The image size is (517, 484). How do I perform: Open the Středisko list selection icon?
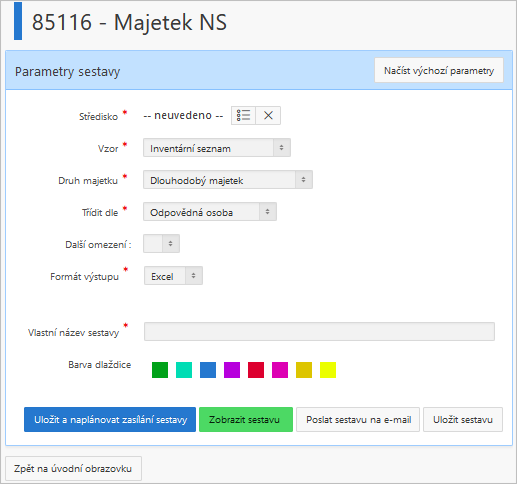coord(243,115)
